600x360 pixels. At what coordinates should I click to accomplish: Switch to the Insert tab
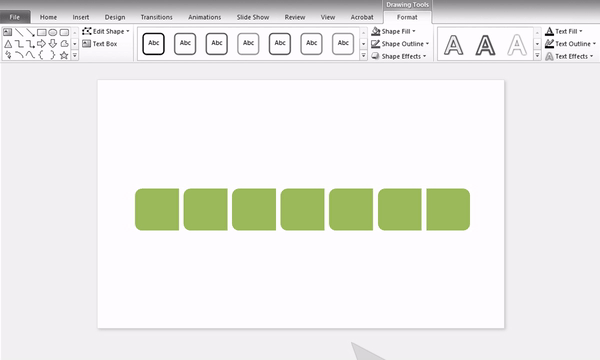point(81,17)
